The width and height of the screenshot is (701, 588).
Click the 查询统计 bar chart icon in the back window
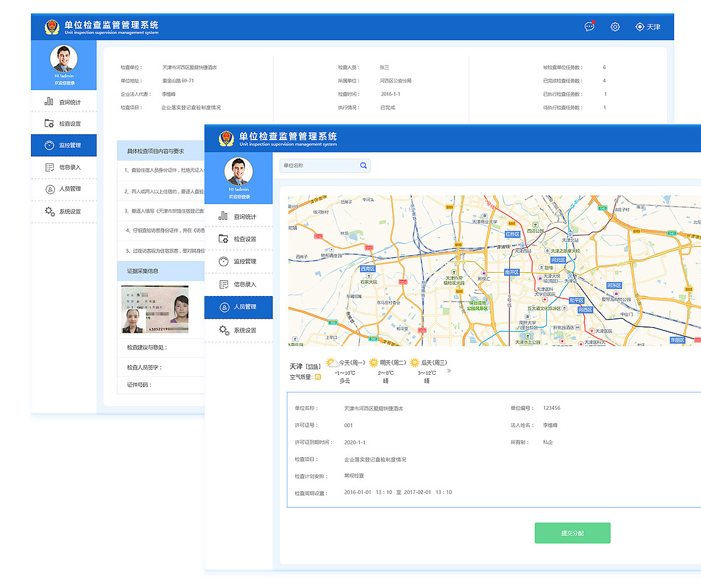[49, 102]
